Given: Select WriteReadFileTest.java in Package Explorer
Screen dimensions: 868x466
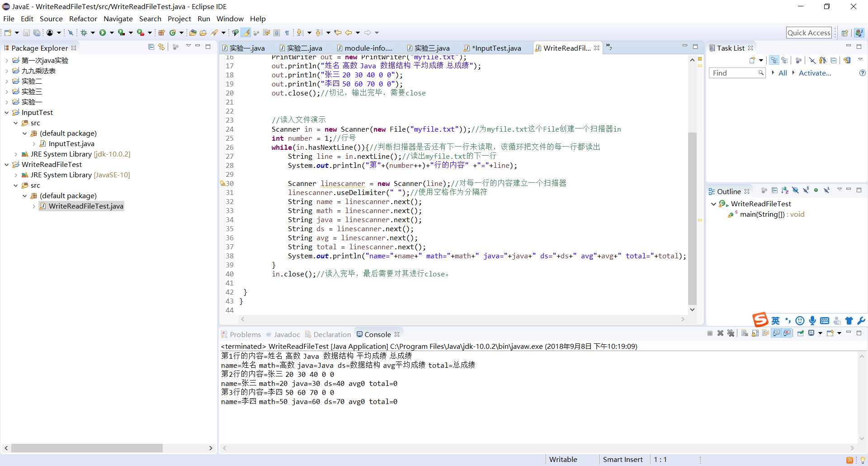Looking at the screenshot, I should pyautogui.click(x=85, y=206).
